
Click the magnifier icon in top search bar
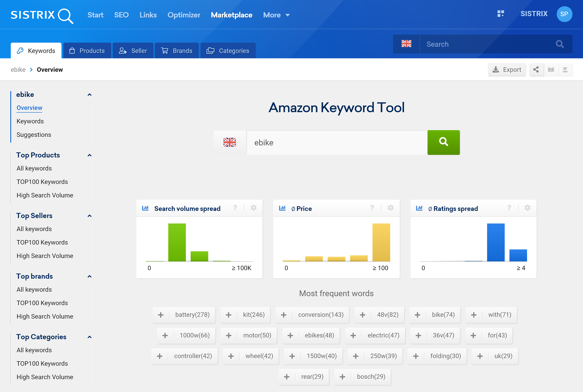coord(559,44)
